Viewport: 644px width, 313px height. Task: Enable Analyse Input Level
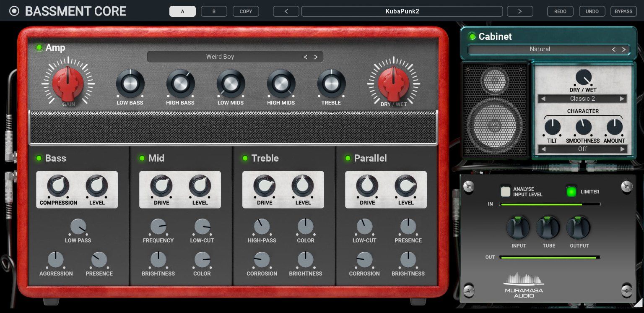506,192
